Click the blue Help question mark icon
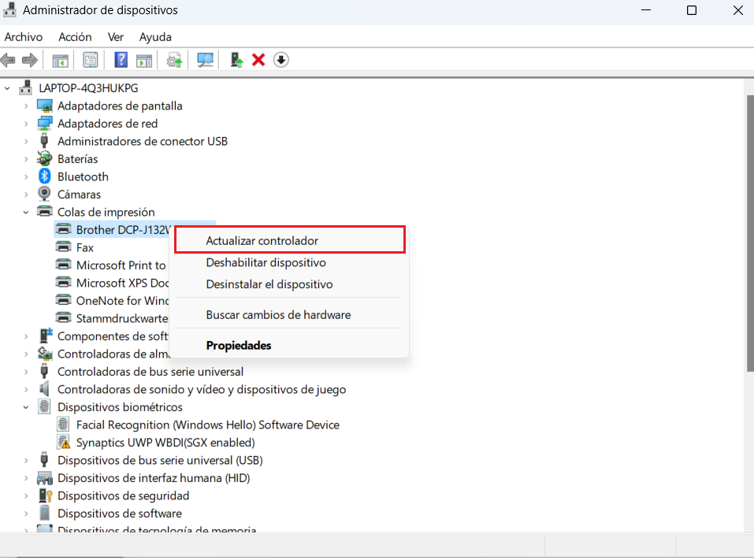This screenshot has height=560, width=754. 121,60
